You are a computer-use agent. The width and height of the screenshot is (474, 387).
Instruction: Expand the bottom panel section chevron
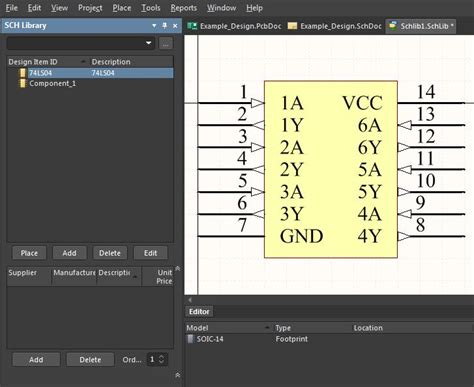pos(178,375)
